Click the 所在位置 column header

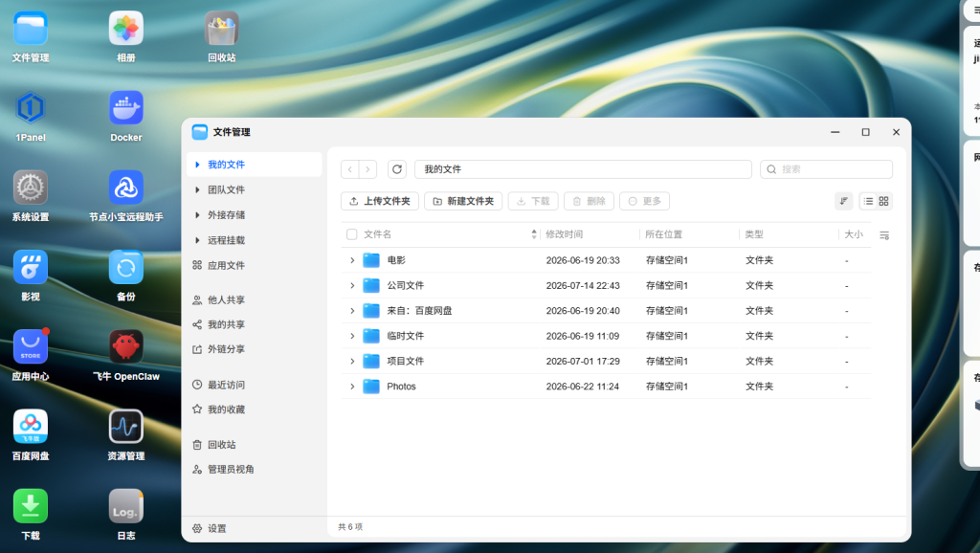664,234
